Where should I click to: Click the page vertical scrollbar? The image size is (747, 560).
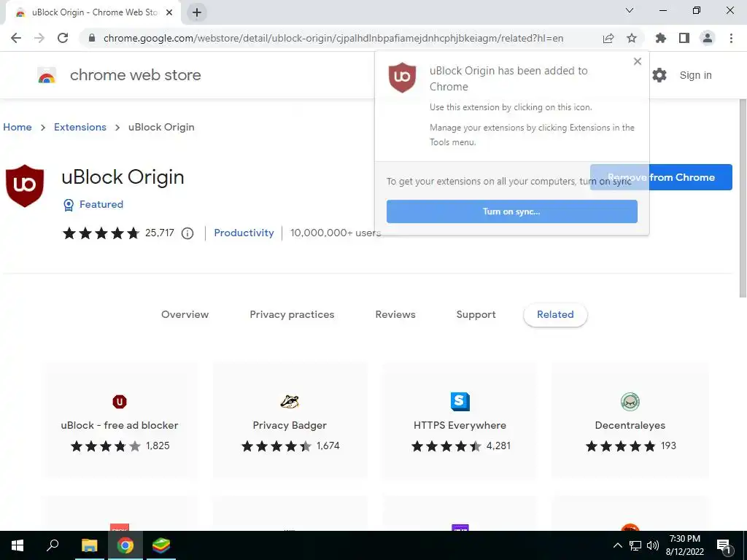pyautogui.click(x=743, y=198)
